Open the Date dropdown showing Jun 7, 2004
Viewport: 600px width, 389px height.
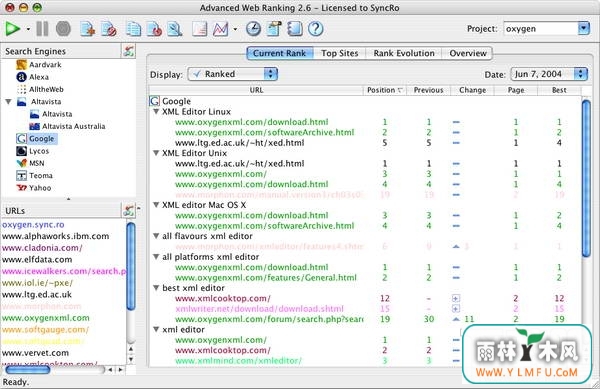coord(549,74)
